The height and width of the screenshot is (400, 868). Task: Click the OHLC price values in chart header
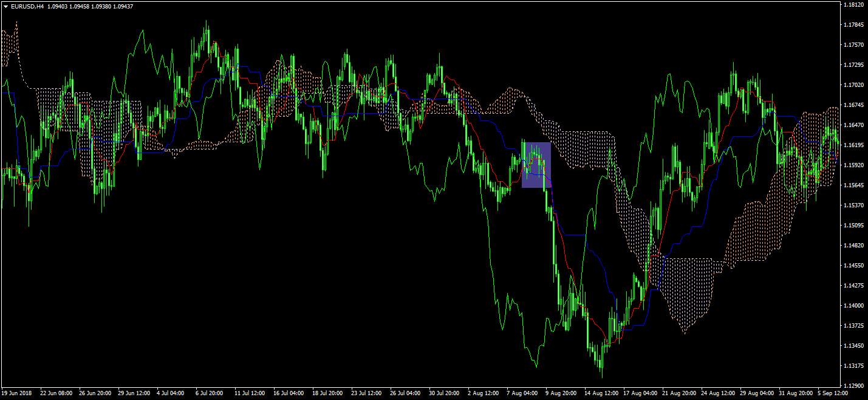(x=91, y=6)
